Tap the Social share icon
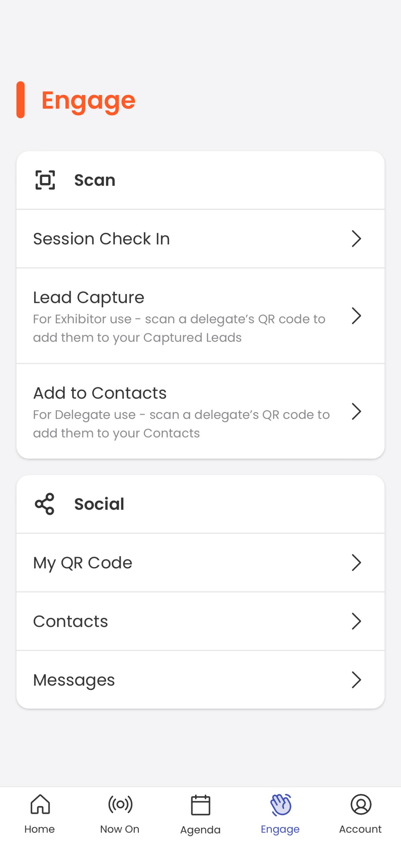This screenshot has height=868, width=401. pos(45,504)
